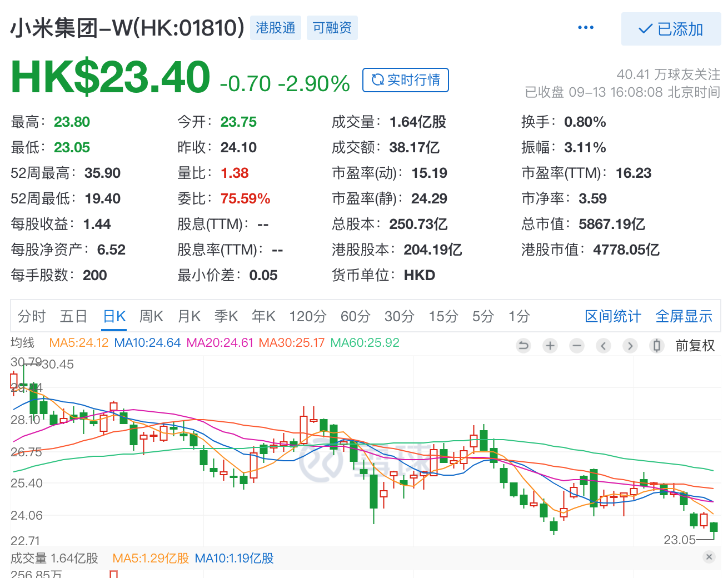Select the candlestick style icon in chart toolbar
Image resolution: width=728 pixels, height=578 pixels.
pyautogui.click(x=657, y=346)
